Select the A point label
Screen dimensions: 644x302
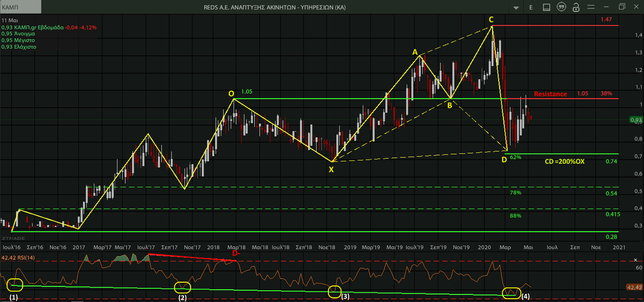414,52
